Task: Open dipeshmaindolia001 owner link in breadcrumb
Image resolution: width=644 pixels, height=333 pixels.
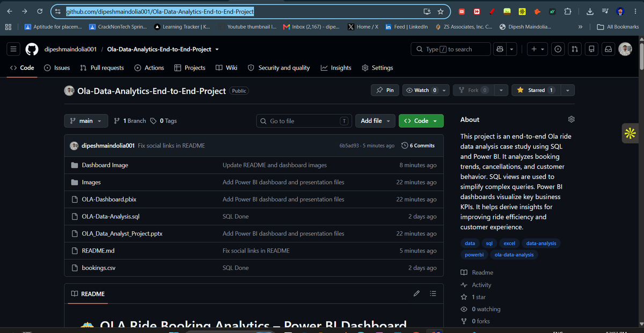Action: click(70, 49)
